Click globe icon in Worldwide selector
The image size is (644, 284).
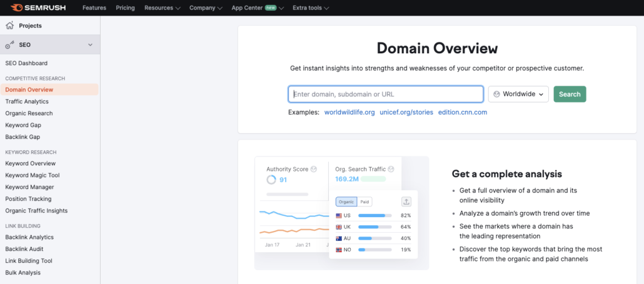coord(496,94)
